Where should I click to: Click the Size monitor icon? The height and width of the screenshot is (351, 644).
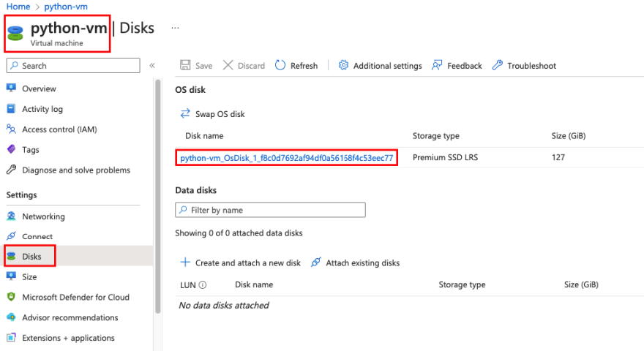[12, 276]
